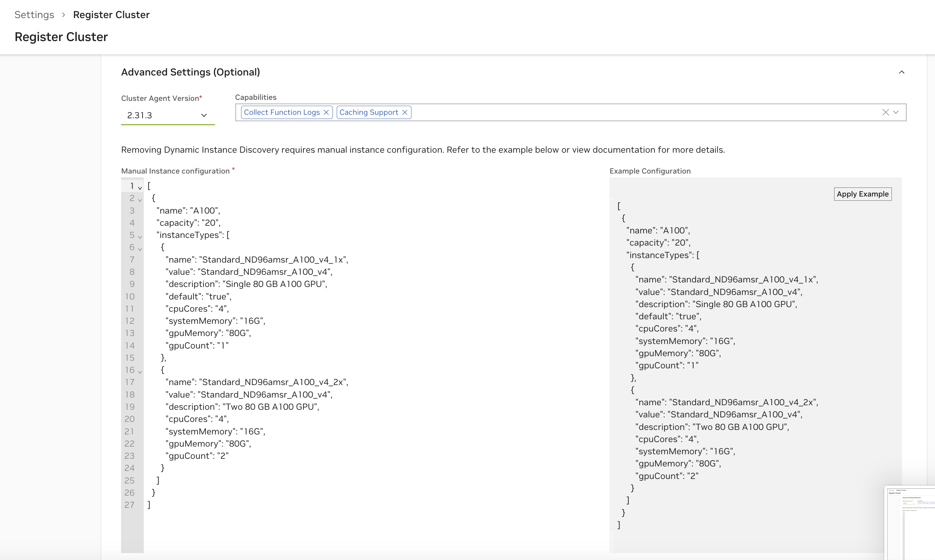Viewport: 935px width, 560px height.
Task: Collapse the Advanced Settings section
Action: (902, 72)
